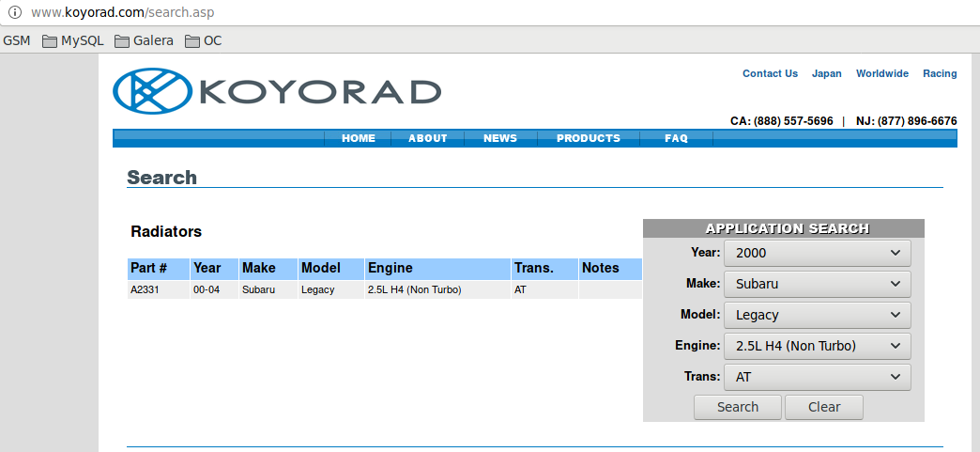Click the Year column header in table
This screenshot has height=452, width=980.
click(214, 269)
